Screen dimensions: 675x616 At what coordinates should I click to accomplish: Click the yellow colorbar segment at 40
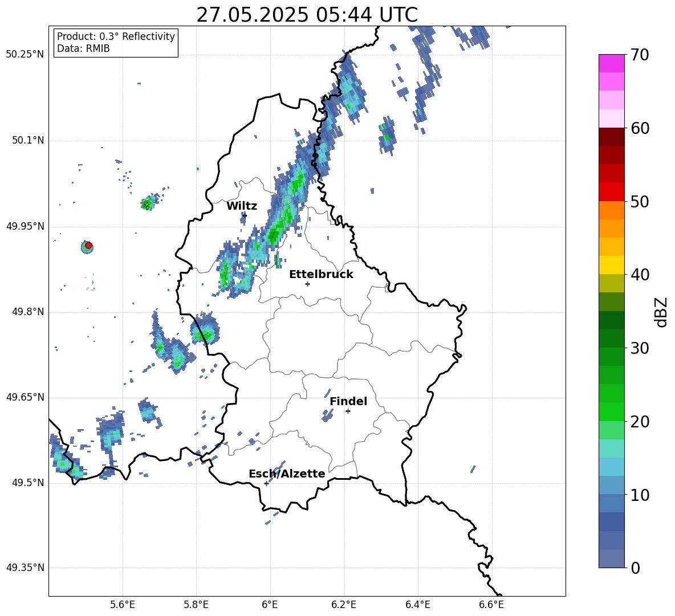click(611, 265)
